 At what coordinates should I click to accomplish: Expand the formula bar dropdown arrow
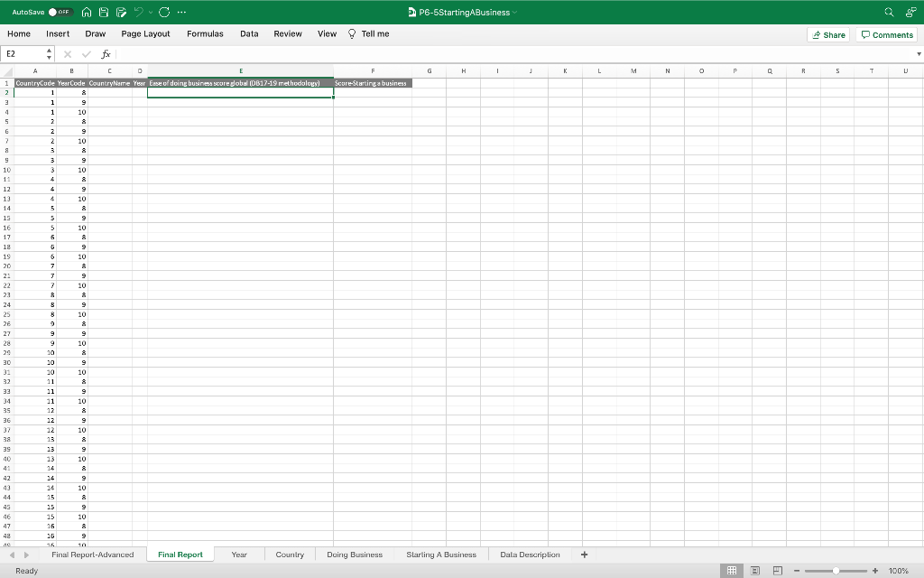coord(917,53)
